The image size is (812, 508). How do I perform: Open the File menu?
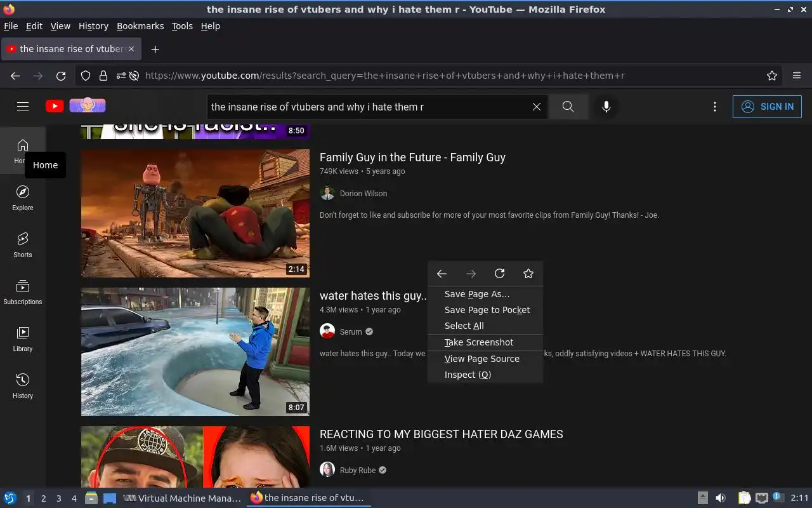pos(11,26)
